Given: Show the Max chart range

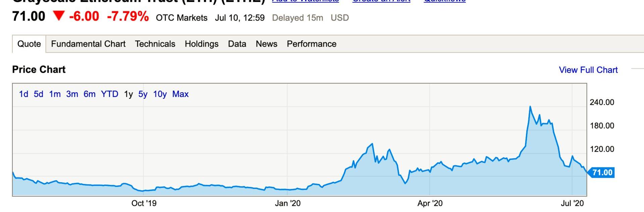Looking at the screenshot, I should tap(180, 94).
